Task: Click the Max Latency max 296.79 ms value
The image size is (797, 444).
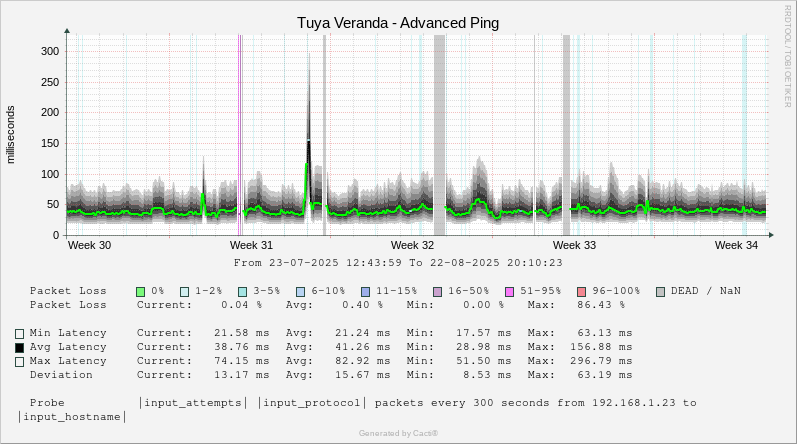Action: tap(601, 361)
